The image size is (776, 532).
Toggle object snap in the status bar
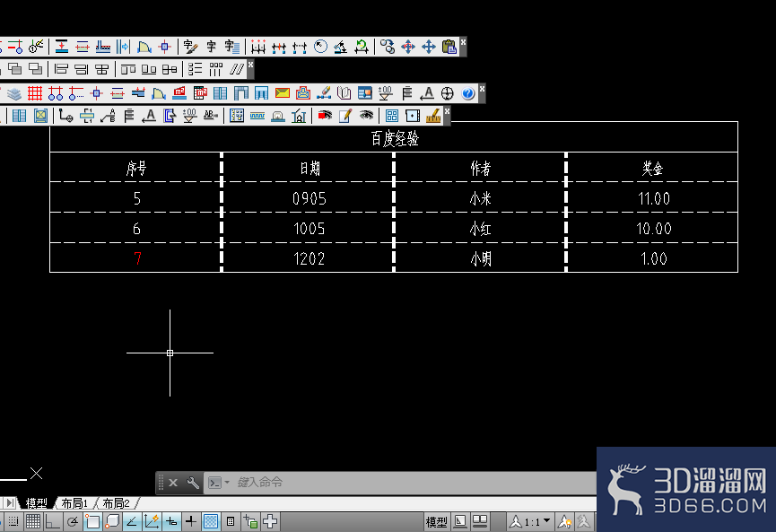coord(92,521)
